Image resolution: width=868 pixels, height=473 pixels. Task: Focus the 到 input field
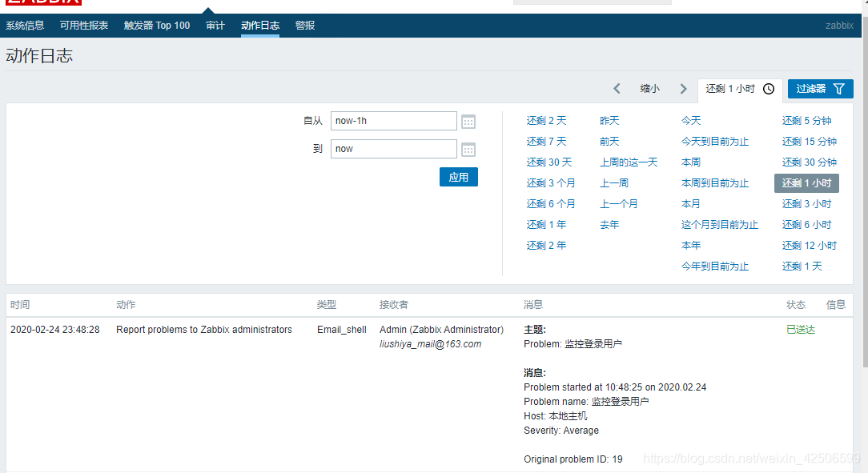coord(394,149)
